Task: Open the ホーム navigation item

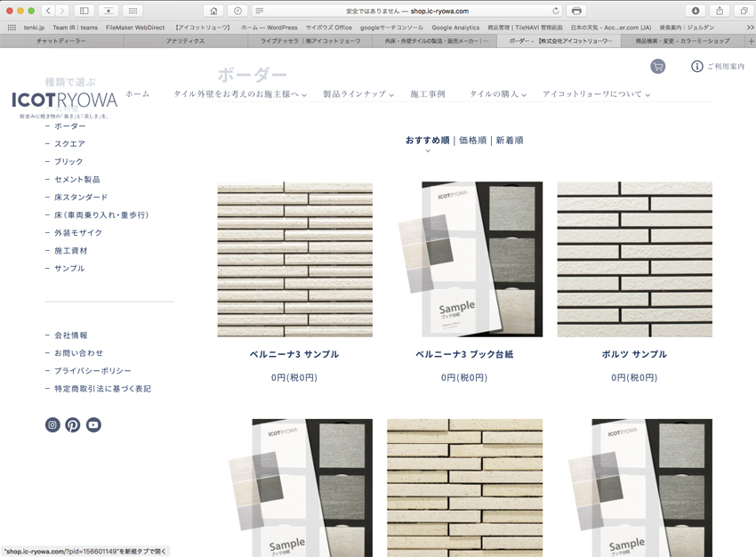Action: [138, 94]
